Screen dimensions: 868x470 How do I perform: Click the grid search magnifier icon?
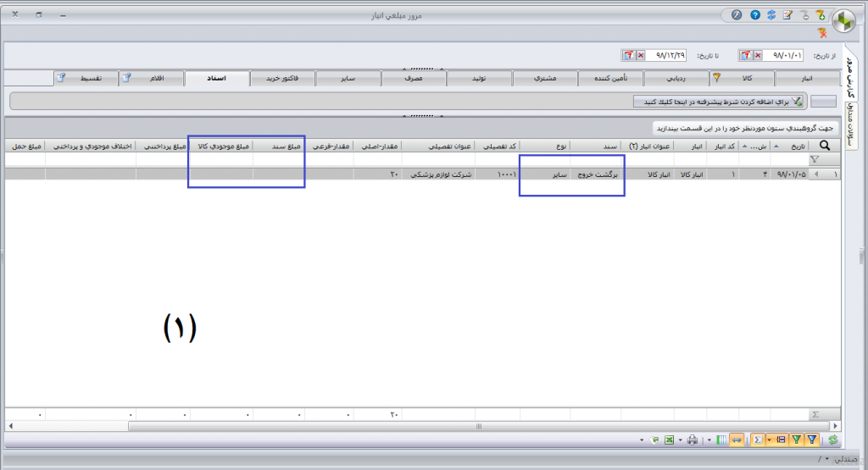[825, 146]
